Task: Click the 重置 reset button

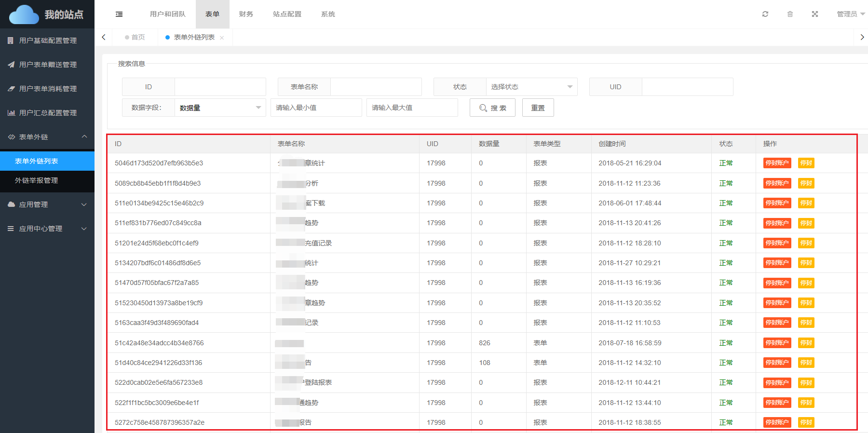Action: coord(538,108)
